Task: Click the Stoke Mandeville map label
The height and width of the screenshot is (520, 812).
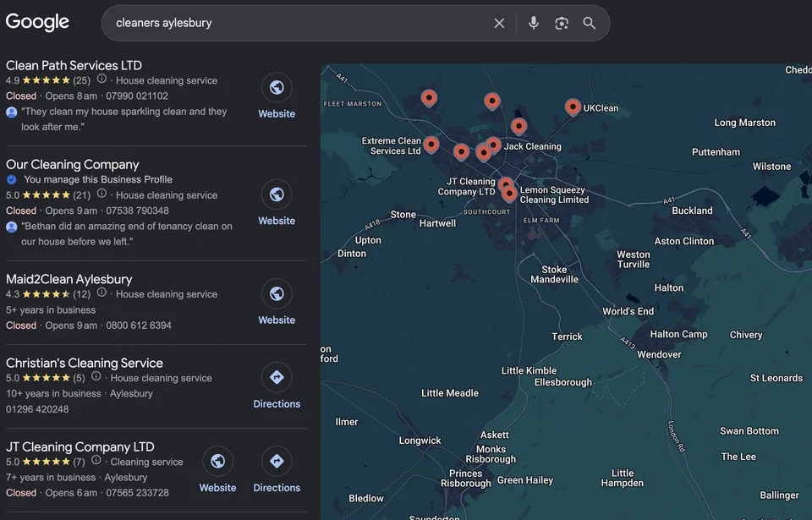Action: coord(554,275)
